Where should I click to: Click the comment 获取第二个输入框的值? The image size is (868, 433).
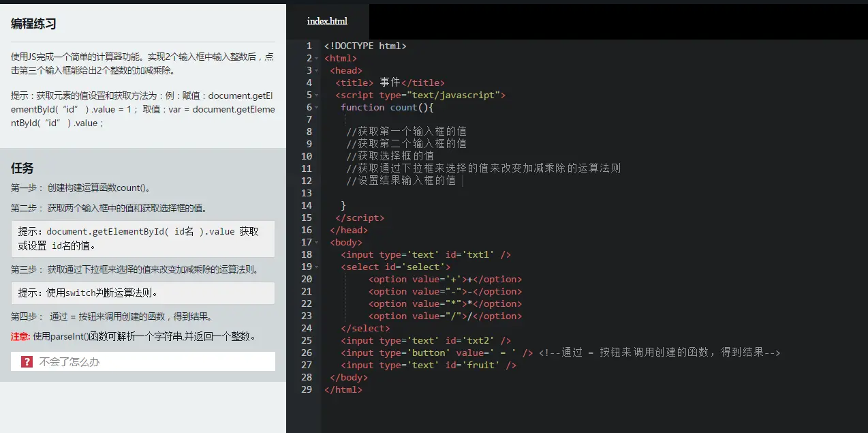click(x=406, y=144)
